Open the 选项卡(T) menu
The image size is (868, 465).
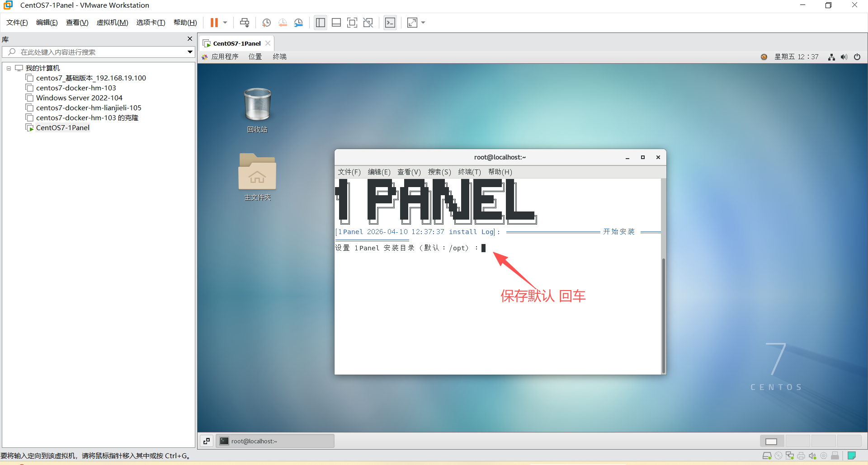point(151,23)
